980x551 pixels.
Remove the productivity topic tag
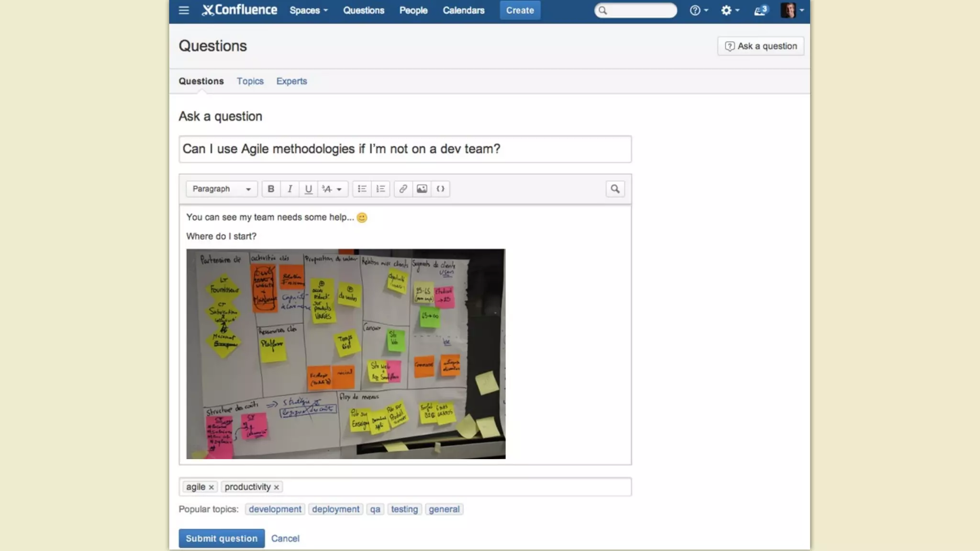click(276, 487)
